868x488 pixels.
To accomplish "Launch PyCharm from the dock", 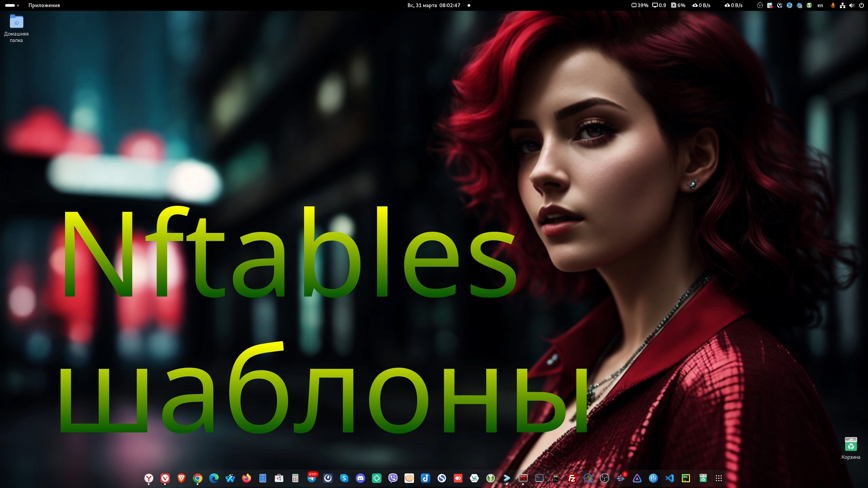I will point(686,478).
